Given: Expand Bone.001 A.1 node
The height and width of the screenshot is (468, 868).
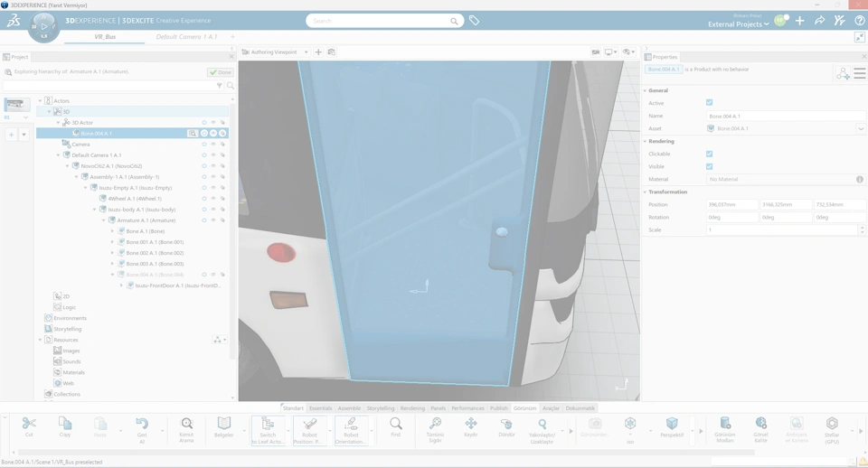Looking at the screenshot, I should [x=112, y=242].
